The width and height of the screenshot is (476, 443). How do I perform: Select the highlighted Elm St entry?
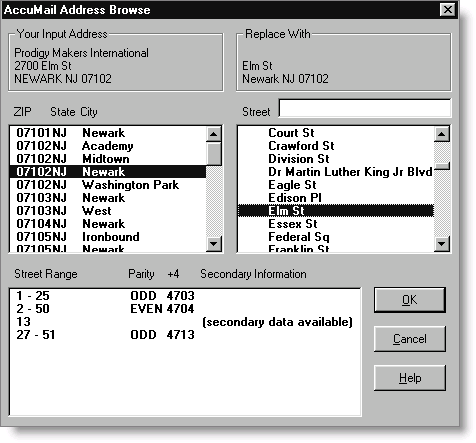336,211
